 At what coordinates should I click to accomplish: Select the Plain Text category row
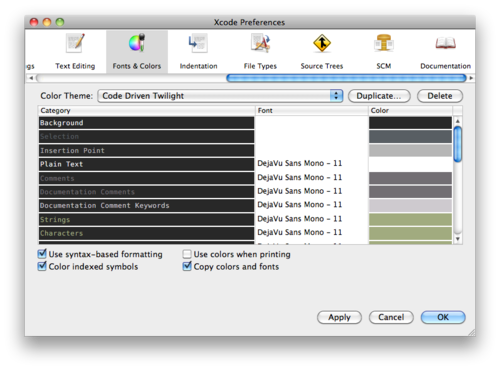click(x=146, y=164)
